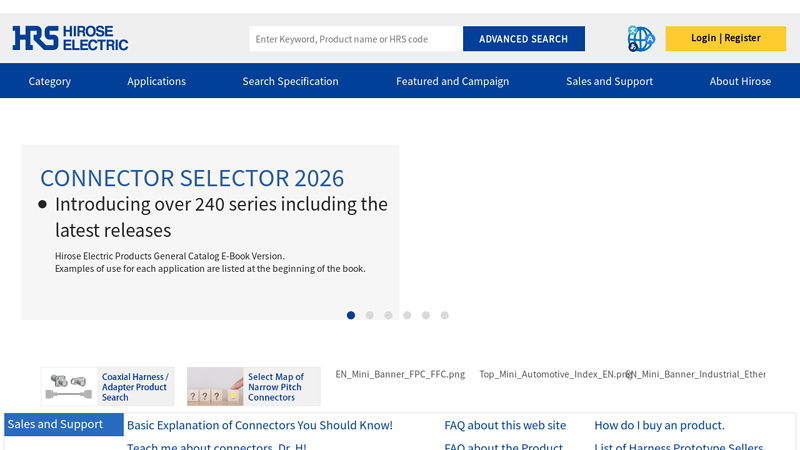
Task: Click the keyword search input field
Action: click(x=355, y=39)
